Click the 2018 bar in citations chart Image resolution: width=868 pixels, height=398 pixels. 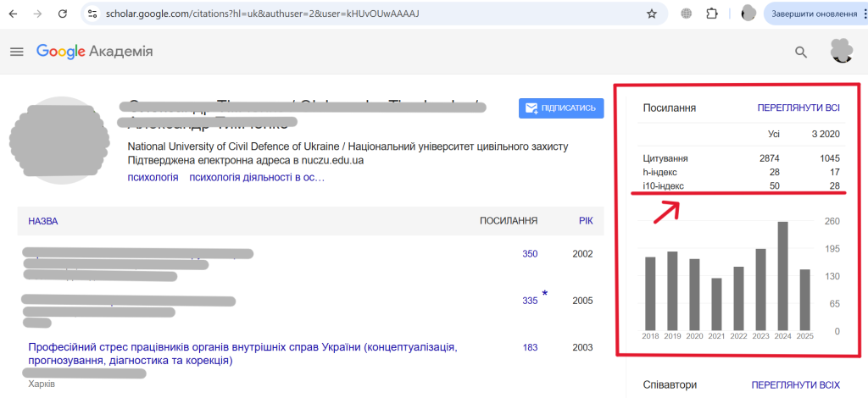coord(650,294)
